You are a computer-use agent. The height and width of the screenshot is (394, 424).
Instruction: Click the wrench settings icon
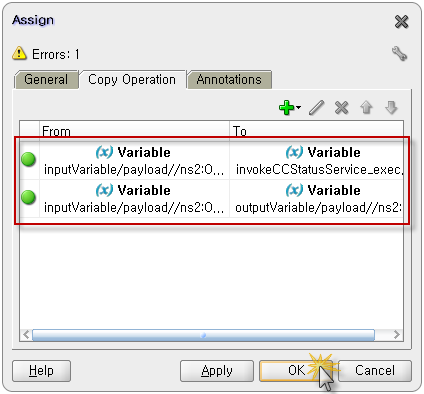click(x=399, y=53)
